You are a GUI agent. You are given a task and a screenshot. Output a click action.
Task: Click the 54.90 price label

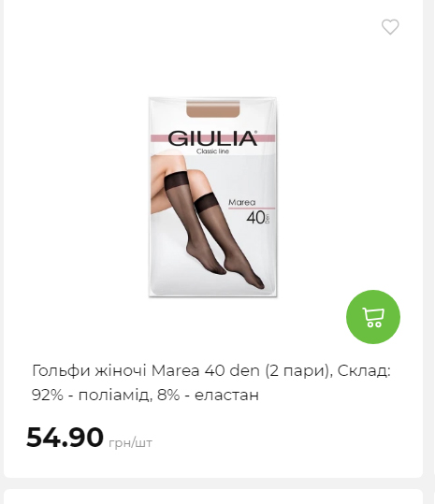[x=65, y=438]
